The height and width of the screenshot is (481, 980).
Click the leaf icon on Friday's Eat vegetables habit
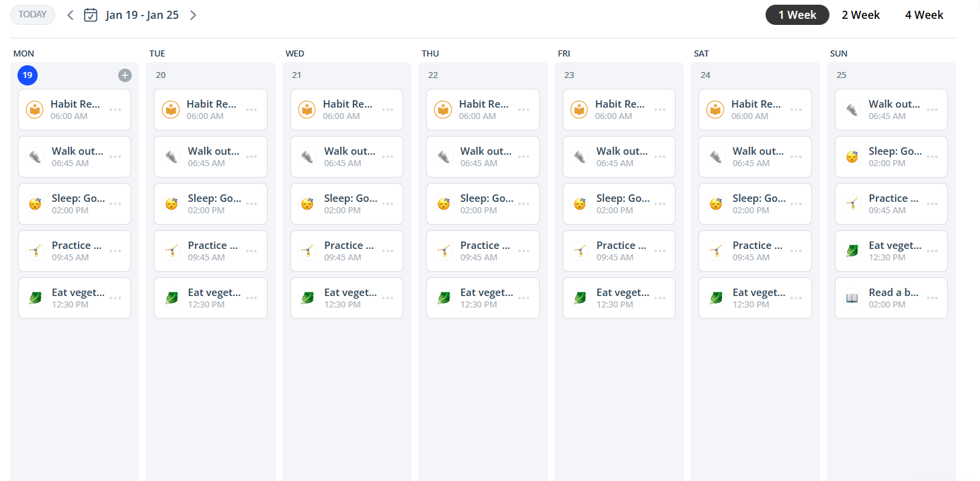click(x=579, y=297)
